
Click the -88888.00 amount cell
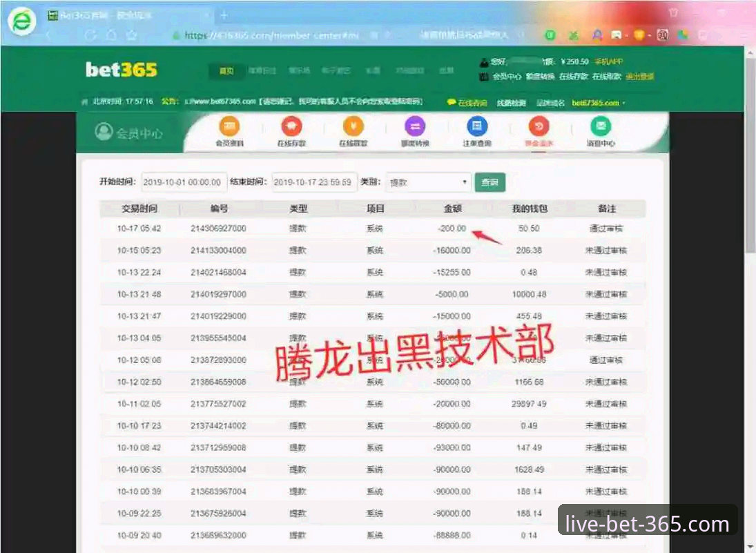[x=452, y=535]
